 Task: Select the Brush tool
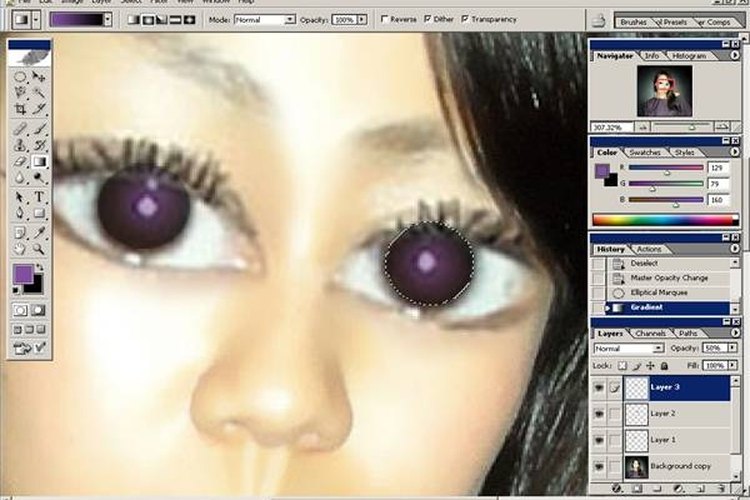[x=39, y=128]
